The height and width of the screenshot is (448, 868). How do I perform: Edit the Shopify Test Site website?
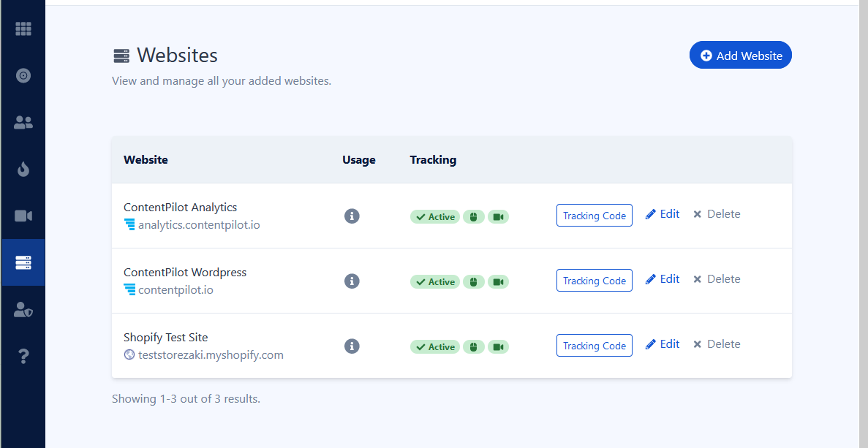663,344
